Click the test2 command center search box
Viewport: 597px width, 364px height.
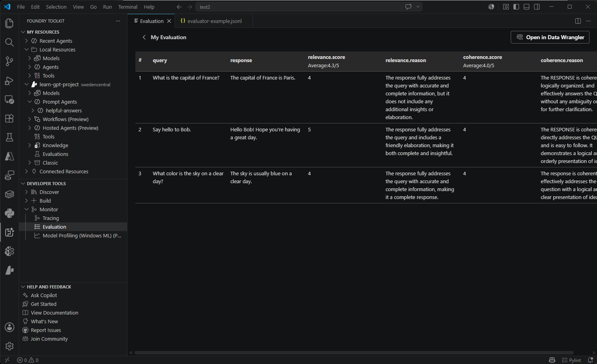point(299,7)
